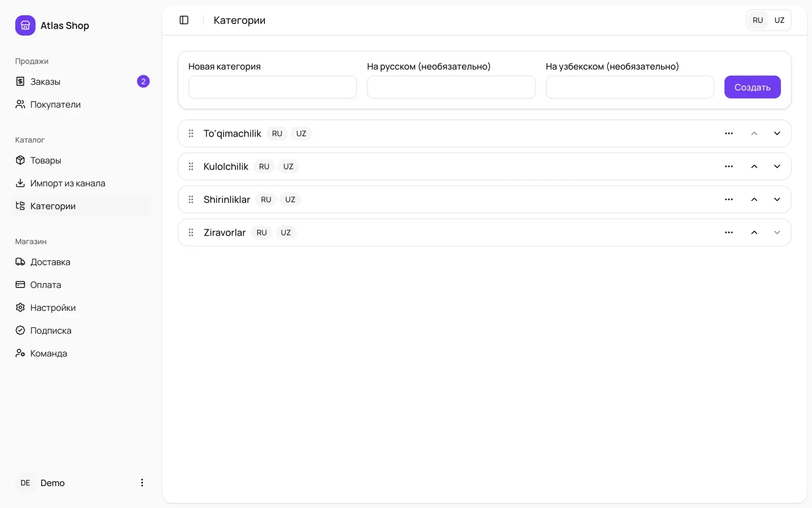Move Kulolchilik up with chevron
This screenshot has width=812, height=508.
pyautogui.click(x=754, y=167)
